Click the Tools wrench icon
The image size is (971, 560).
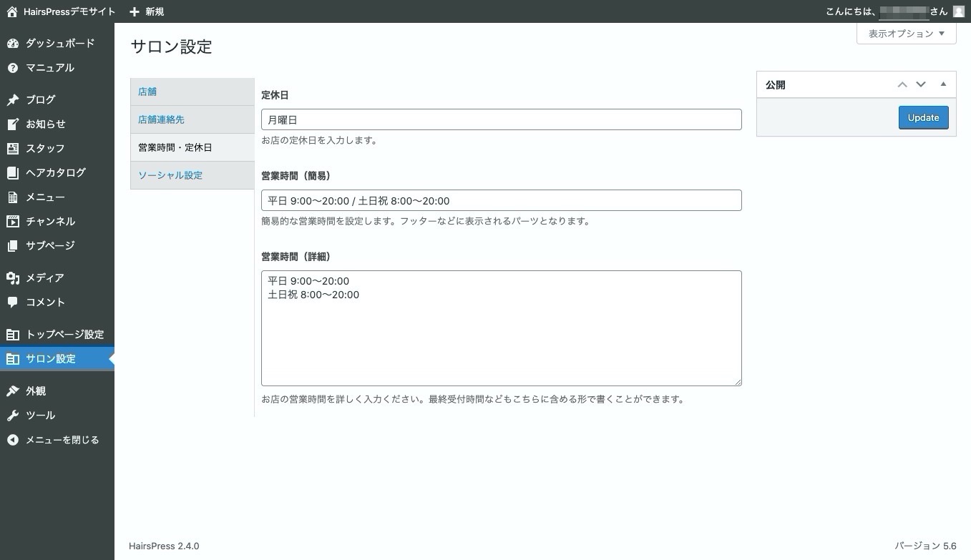[x=12, y=416]
